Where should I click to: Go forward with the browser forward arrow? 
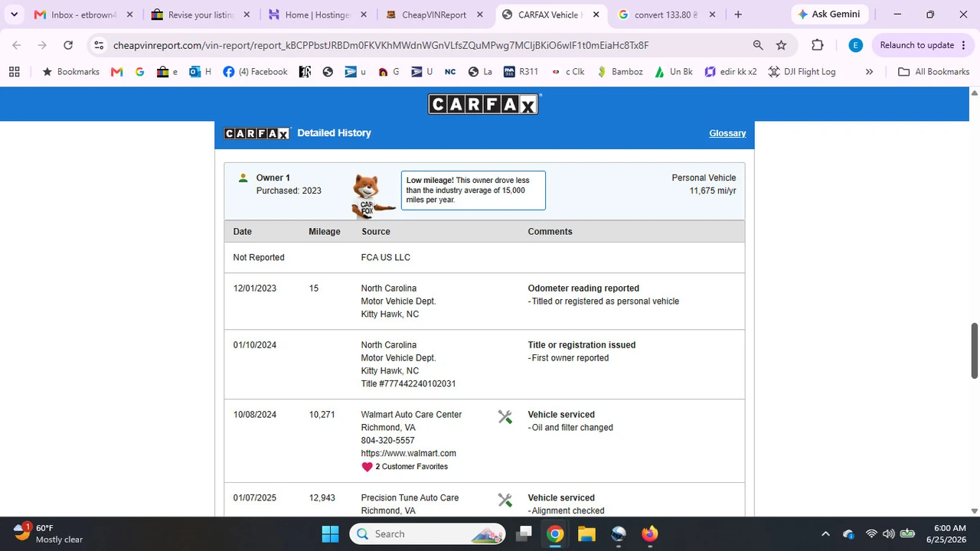click(x=42, y=45)
